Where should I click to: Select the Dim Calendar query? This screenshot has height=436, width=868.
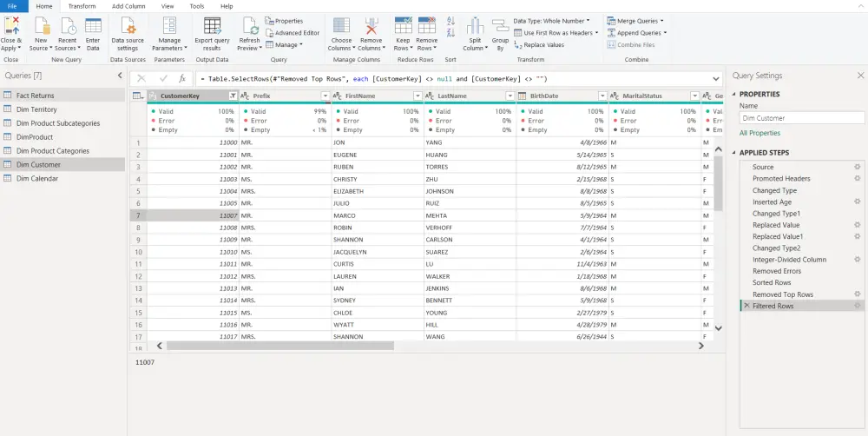click(x=62, y=178)
